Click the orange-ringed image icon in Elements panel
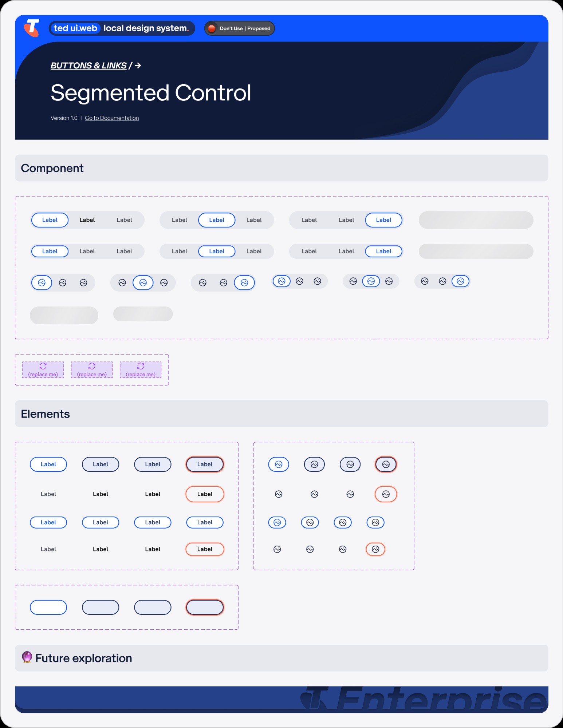Screen dimensions: 563x728 (386, 464)
